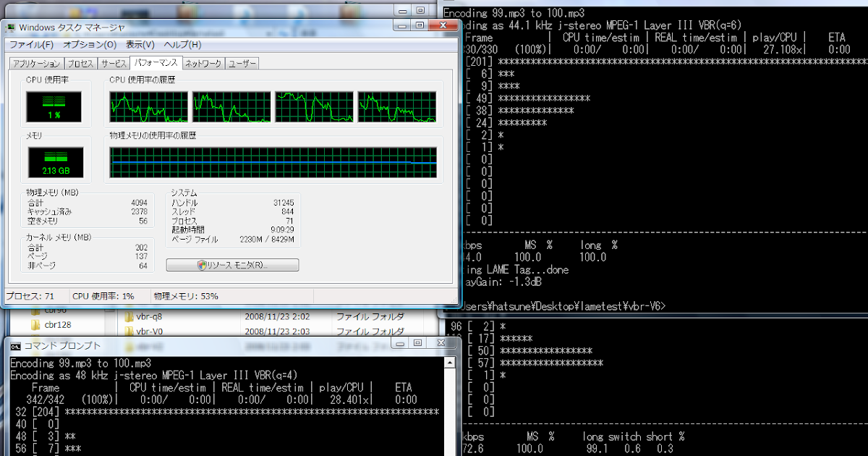Screen dimensions: 868x456
Task: Click the fourth CPU usage history graph
Action: tap(397, 106)
